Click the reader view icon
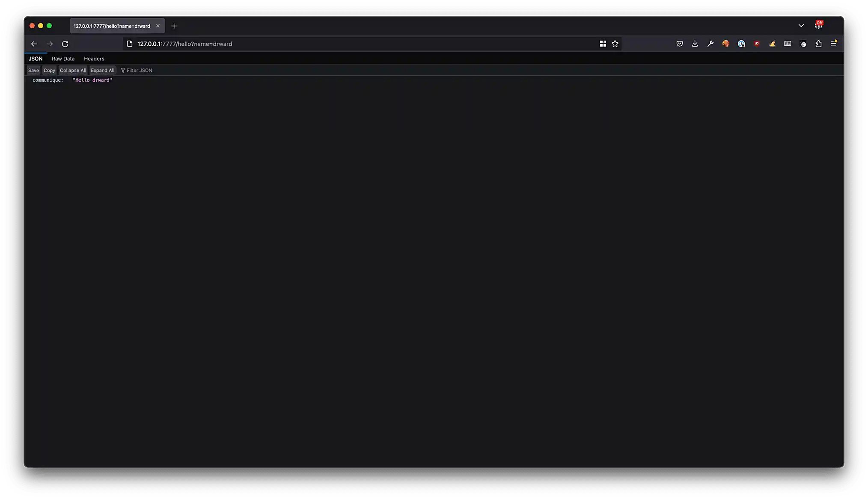This screenshot has width=868, height=499. click(788, 44)
